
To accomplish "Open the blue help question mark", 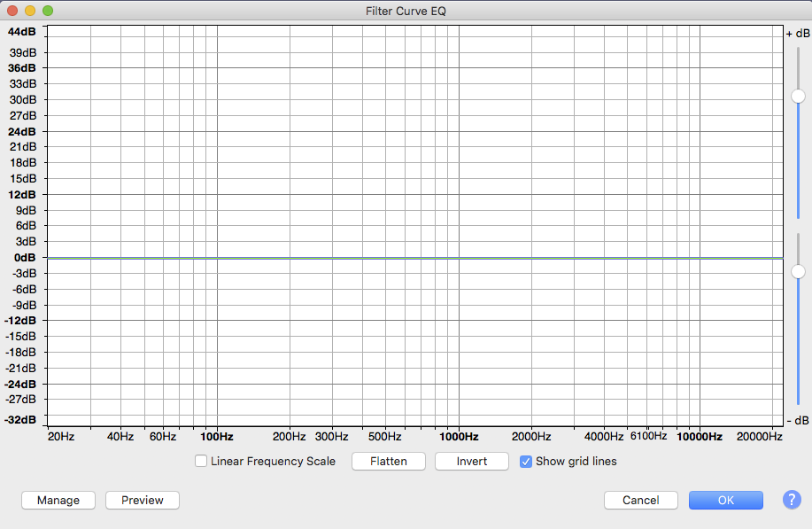I will pos(792,500).
